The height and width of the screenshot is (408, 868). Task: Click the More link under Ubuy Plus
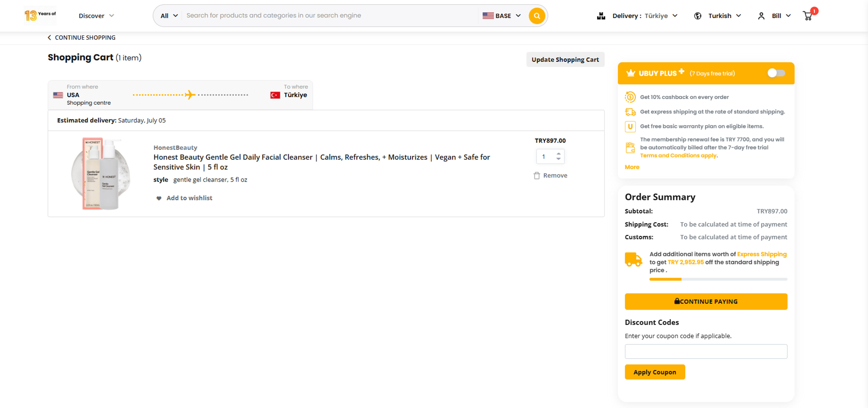coord(632,167)
